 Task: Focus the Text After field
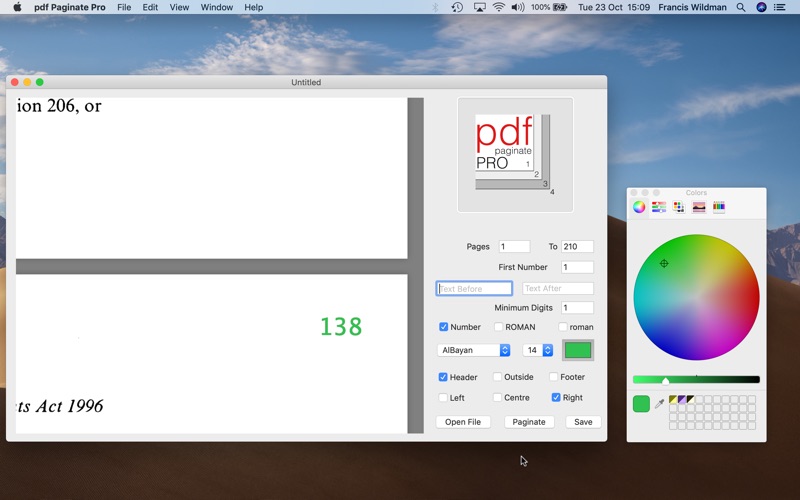[x=558, y=288]
